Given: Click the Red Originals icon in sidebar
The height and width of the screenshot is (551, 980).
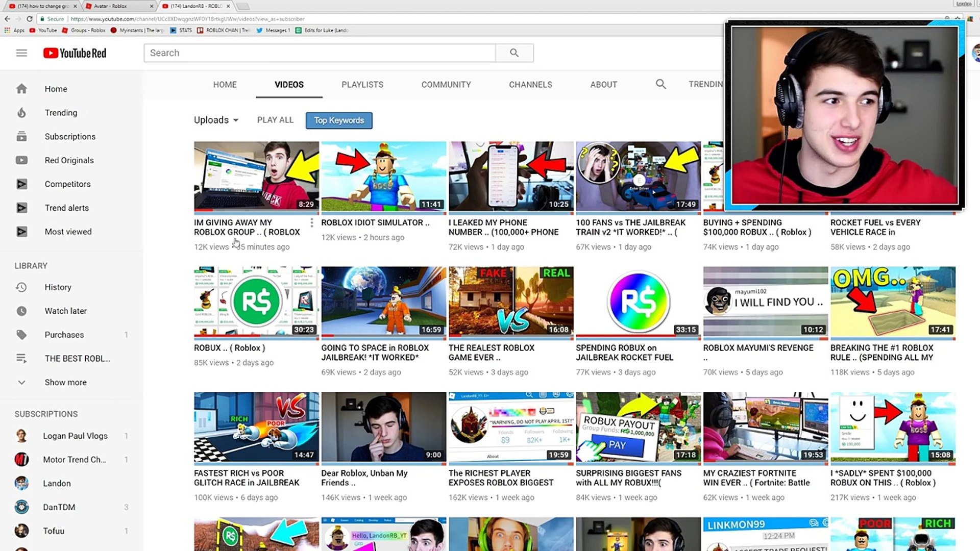Looking at the screenshot, I should pyautogui.click(x=21, y=160).
